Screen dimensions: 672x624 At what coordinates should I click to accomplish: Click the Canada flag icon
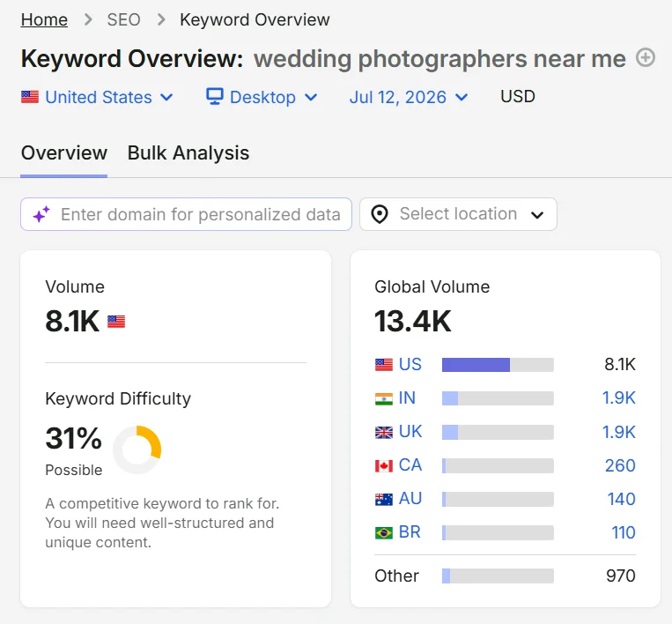click(x=384, y=465)
